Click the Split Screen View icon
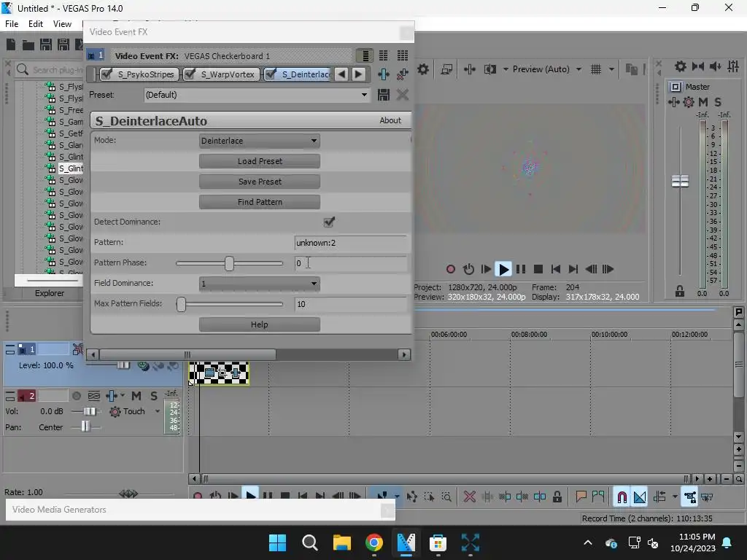 tap(489, 69)
